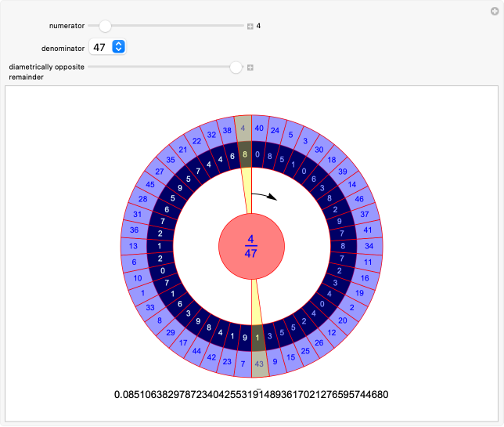This screenshot has height=427, width=504.
Task: Click the top-right corner plus icon
Action: 493,10
